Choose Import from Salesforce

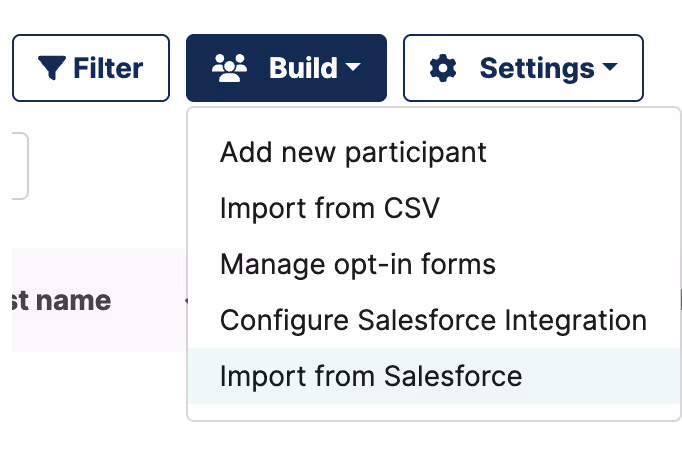tap(371, 376)
